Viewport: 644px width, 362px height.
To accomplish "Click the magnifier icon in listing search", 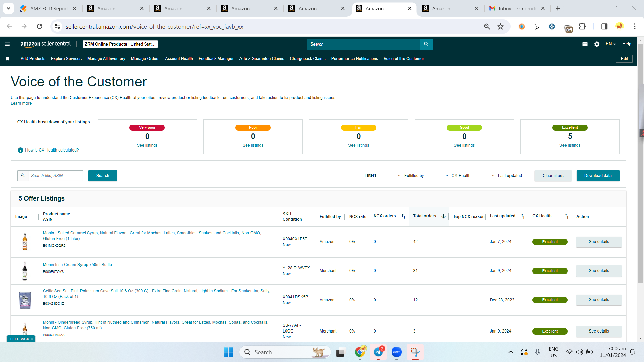I will pos(23,175).
